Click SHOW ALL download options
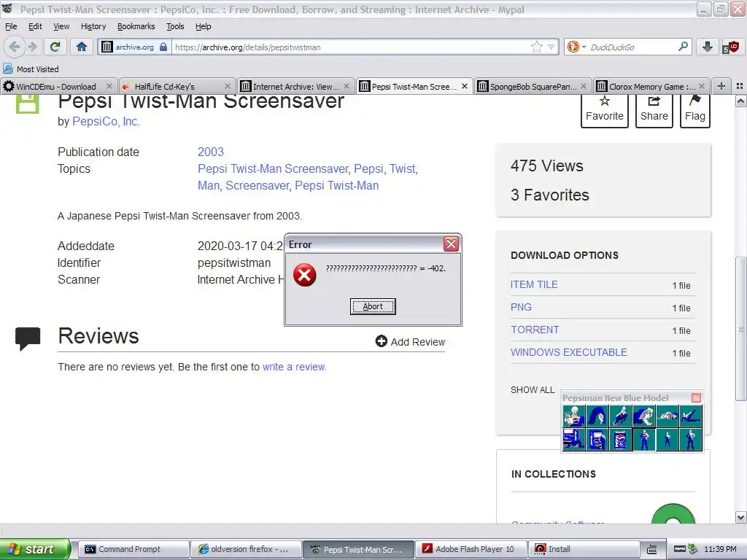The width and height of the screenshot is (747, 560). pyautogui.click(x=533, y=389)
